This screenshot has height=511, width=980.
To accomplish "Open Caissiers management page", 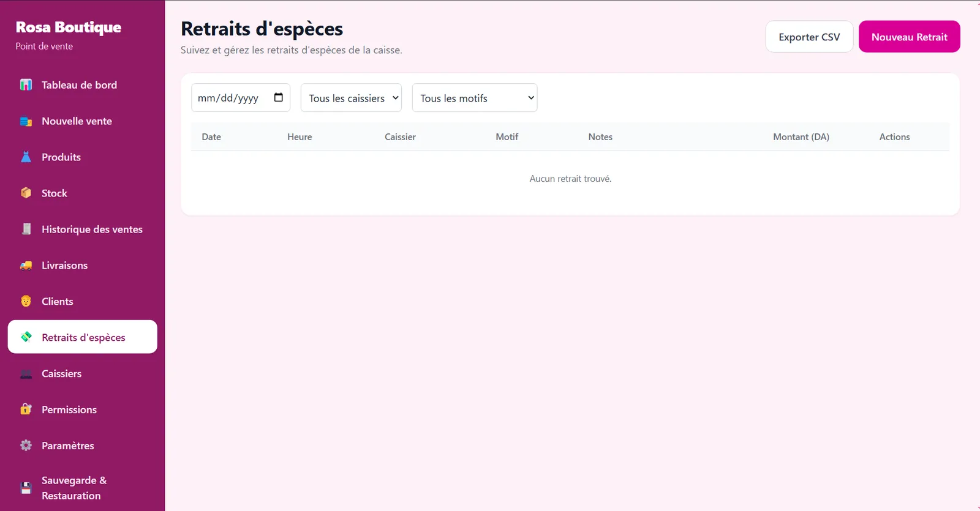I will coord(83,374).
